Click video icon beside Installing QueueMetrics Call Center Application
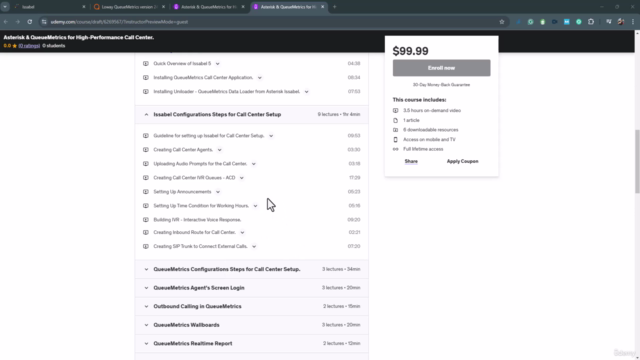The height and width of the screenshot is (360, 640). click(146, 78)
